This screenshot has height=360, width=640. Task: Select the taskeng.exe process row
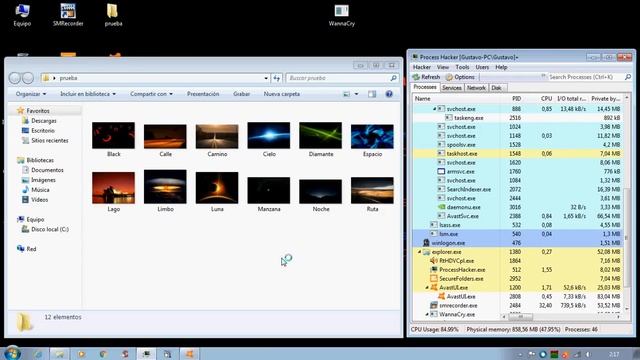[518, 118]
